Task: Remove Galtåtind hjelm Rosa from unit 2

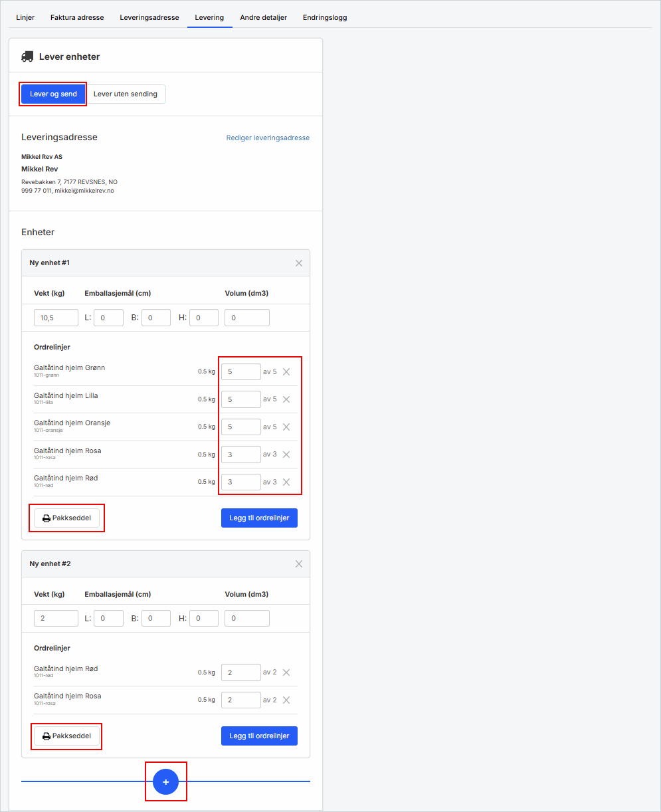Action: (286, 700)
